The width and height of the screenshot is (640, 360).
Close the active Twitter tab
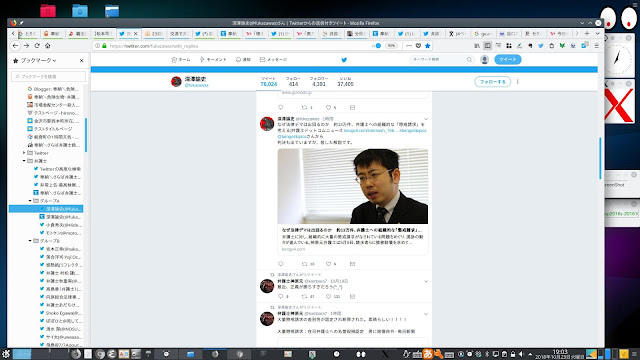click(x=136, y=33)
